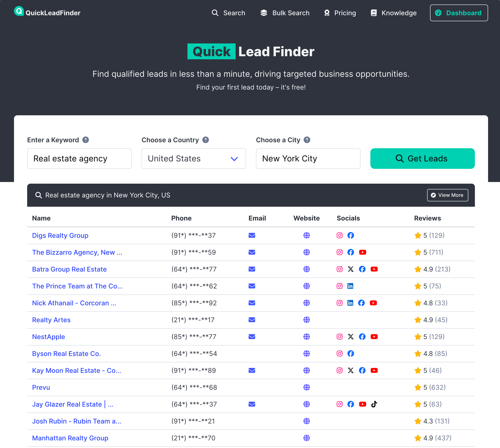Open the Manhattan Realty Group link
This screenshot has height=448, width=500.
70,438
